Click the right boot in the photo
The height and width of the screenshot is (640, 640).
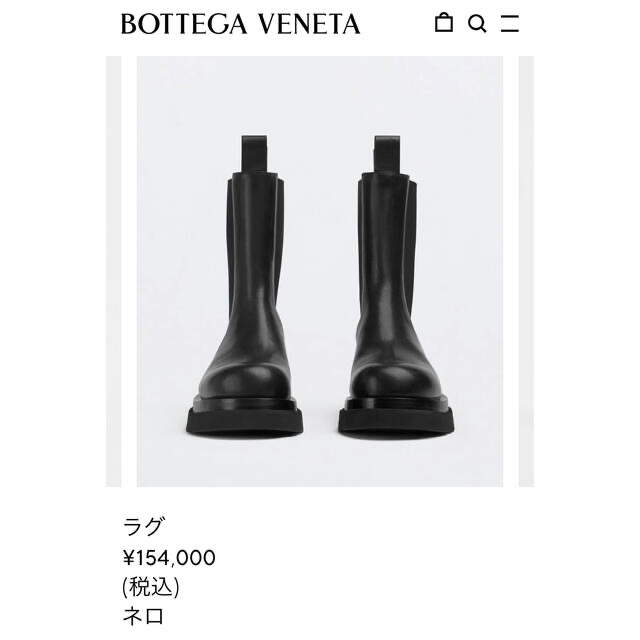point(394,286)
